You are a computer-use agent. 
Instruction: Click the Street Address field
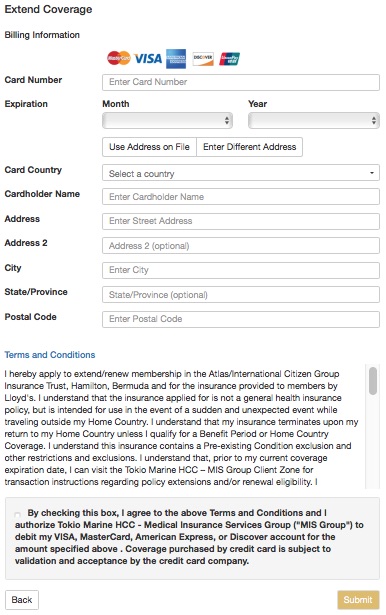tap(240, 221)
